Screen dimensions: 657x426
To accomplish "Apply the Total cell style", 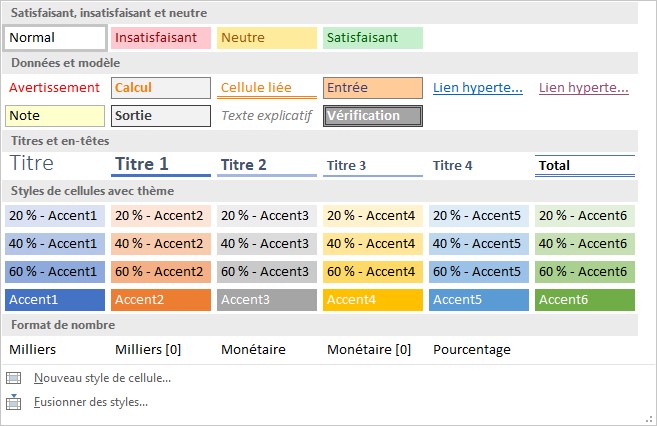I will point(585,165).
